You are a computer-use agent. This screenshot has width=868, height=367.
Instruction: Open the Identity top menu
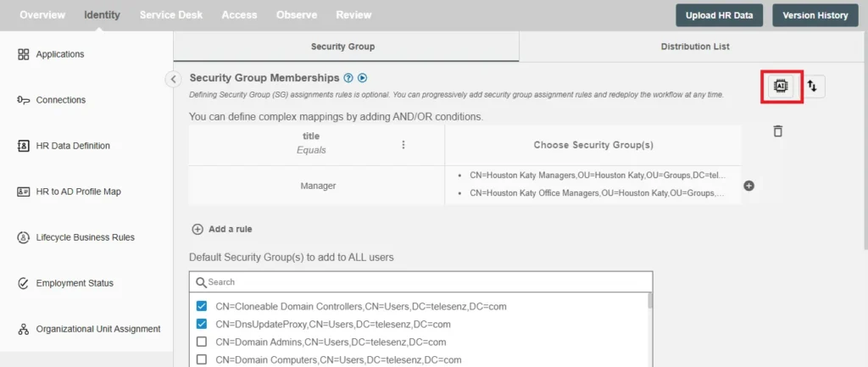click(x=102, y=15)
